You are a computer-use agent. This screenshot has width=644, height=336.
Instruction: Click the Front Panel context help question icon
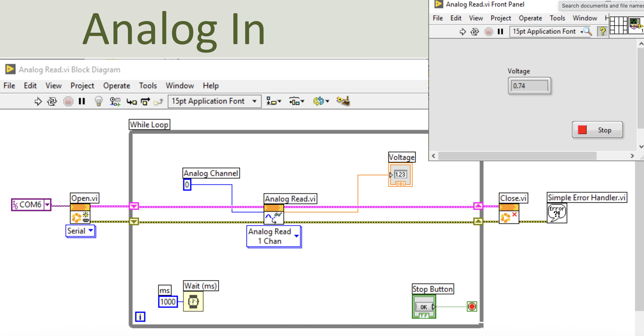[x=603, y=32]
